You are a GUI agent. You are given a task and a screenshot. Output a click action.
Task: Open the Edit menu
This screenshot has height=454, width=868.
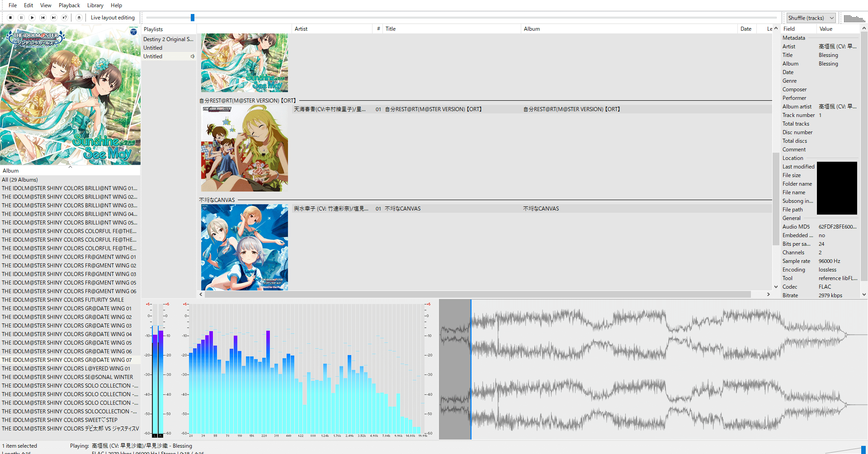click(x=28, y=5)
